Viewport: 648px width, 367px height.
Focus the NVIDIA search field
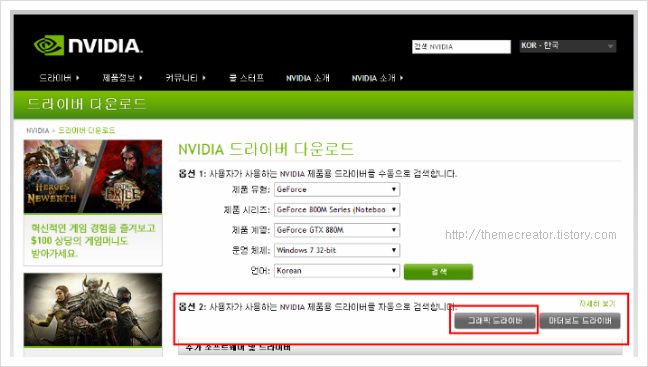461,47
